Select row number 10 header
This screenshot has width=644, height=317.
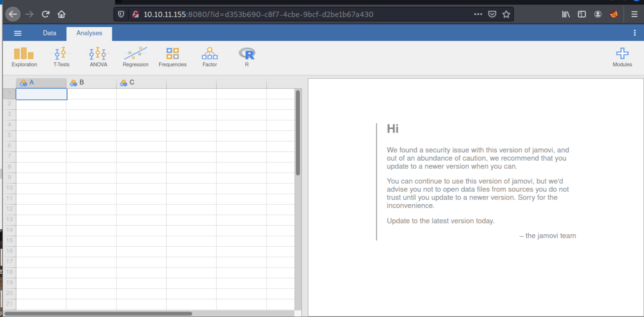pyautogui.click(x=9, y=188)
